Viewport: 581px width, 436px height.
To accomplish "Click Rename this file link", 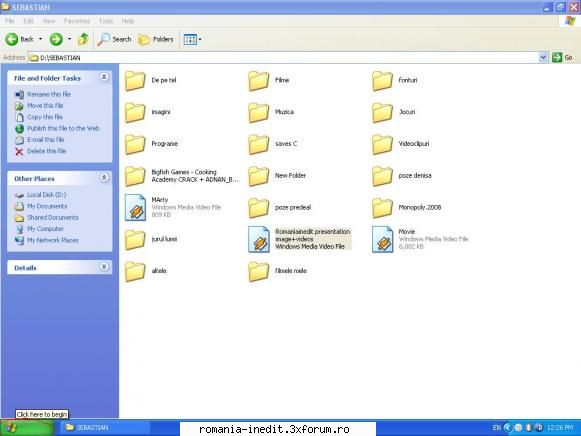I will [x=49, y=94].
